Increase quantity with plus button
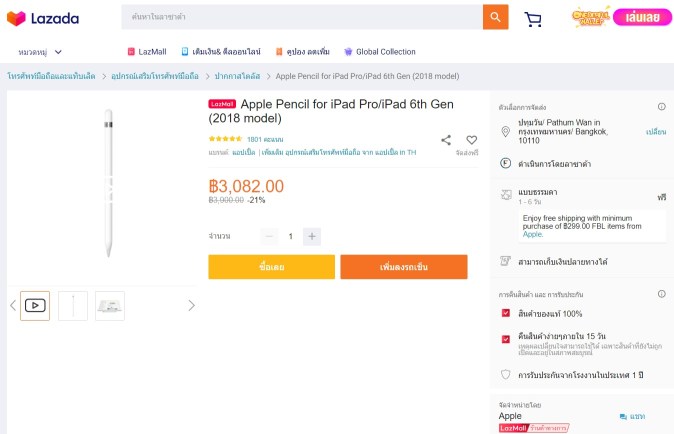 pos(312,236)
